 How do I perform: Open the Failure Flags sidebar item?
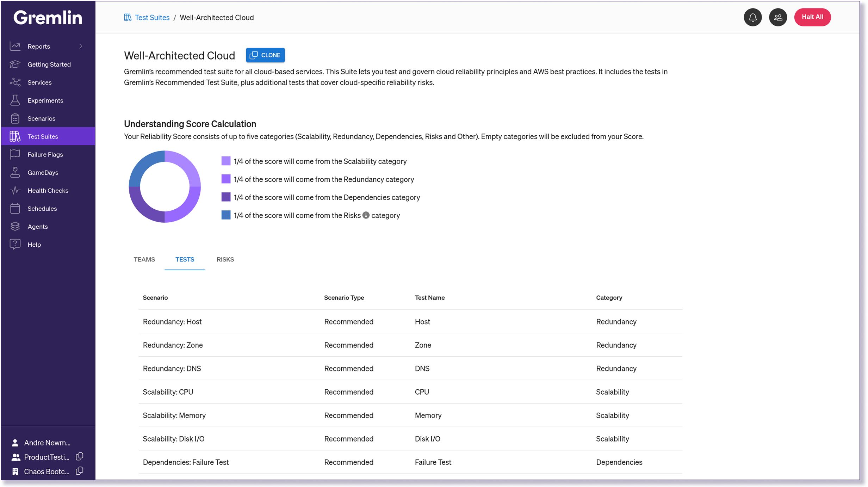point(45,154)
